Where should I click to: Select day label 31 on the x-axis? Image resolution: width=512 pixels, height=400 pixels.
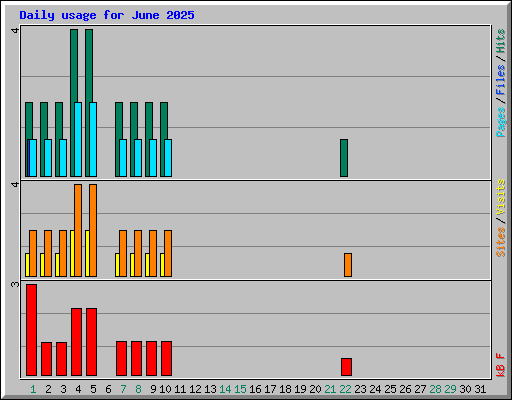pos(480,389)
